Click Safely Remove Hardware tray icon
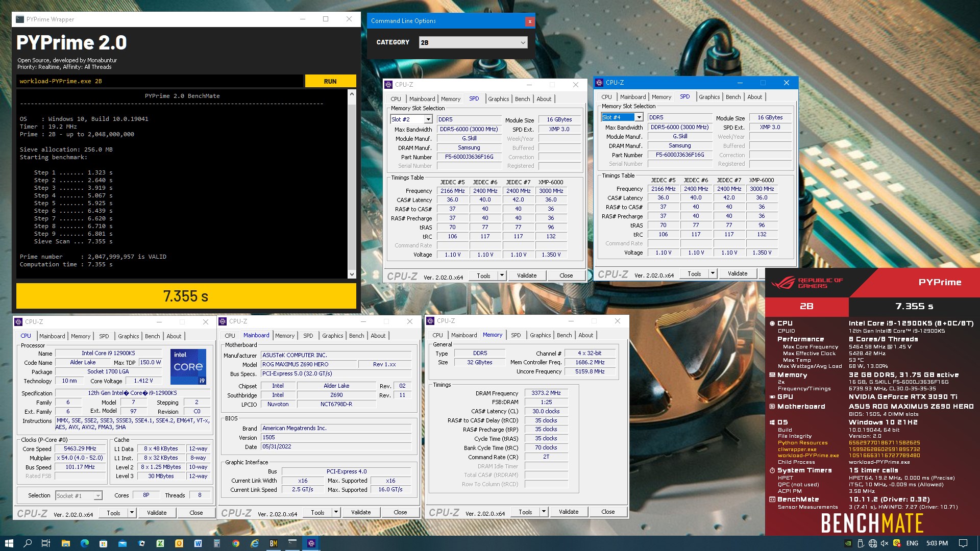 coord(861,543)
